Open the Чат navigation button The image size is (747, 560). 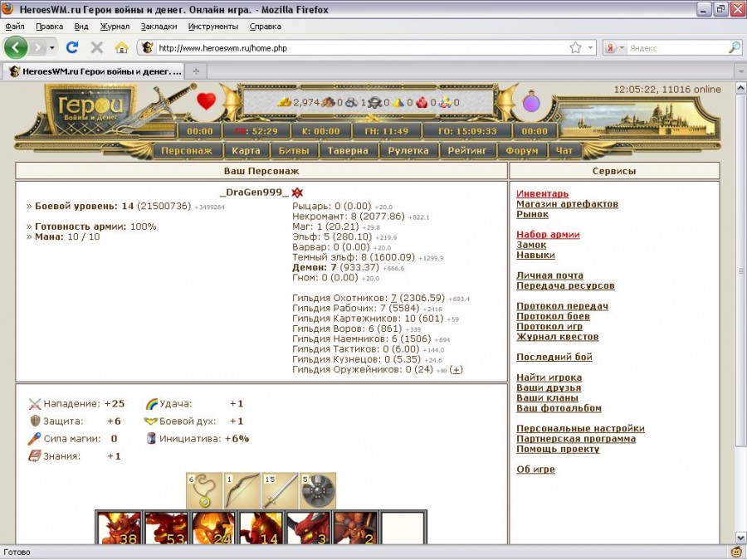click(x=564, y=150)
